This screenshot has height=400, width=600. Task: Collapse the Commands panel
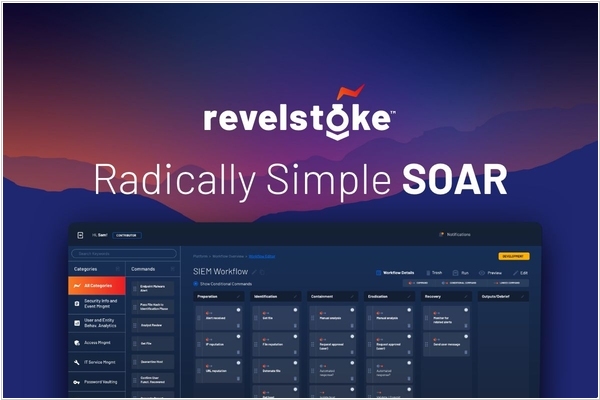pos(173,269)
